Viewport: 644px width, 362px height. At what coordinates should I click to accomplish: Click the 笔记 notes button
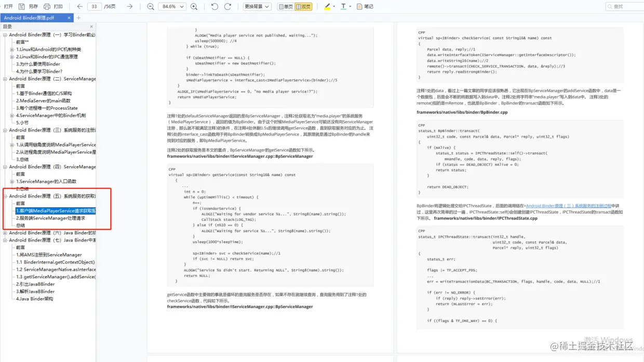(x=365, y=7)
